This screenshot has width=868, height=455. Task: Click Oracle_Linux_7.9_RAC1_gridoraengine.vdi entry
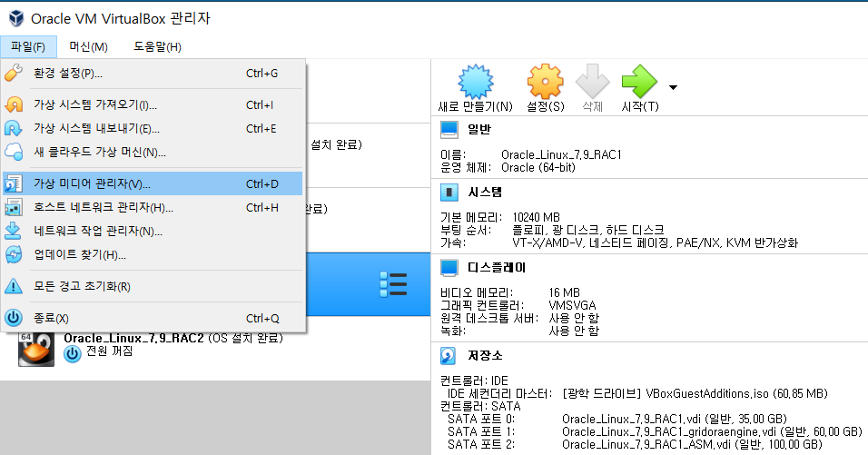712,431
